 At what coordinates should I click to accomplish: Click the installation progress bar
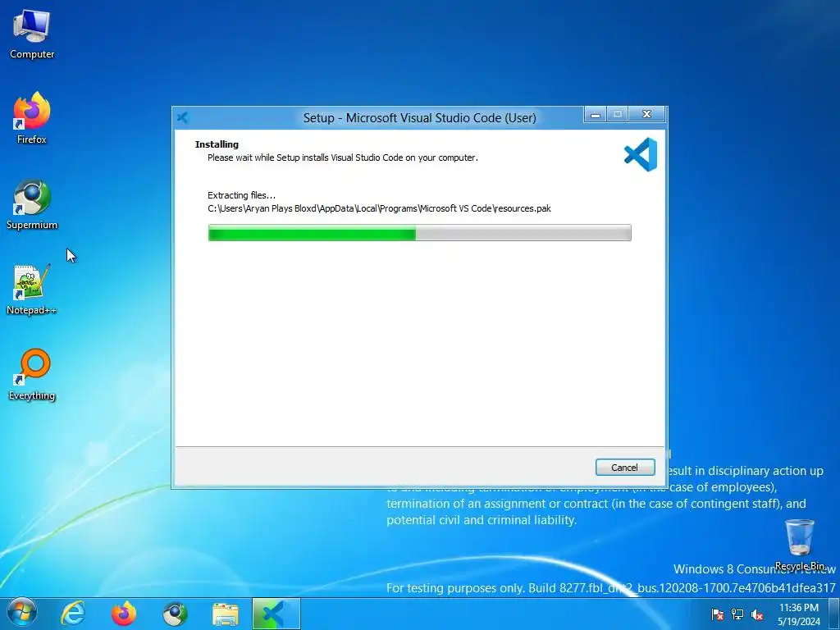point(419,232)
